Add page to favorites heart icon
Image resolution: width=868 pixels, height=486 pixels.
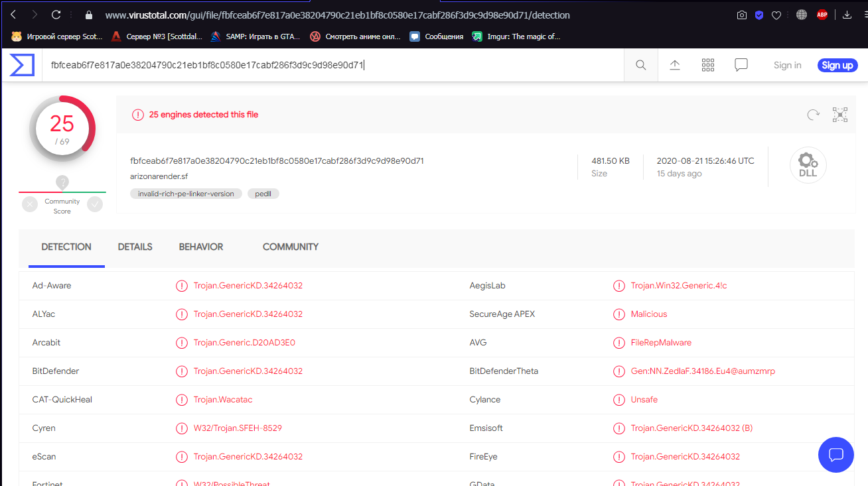[776, 15]
